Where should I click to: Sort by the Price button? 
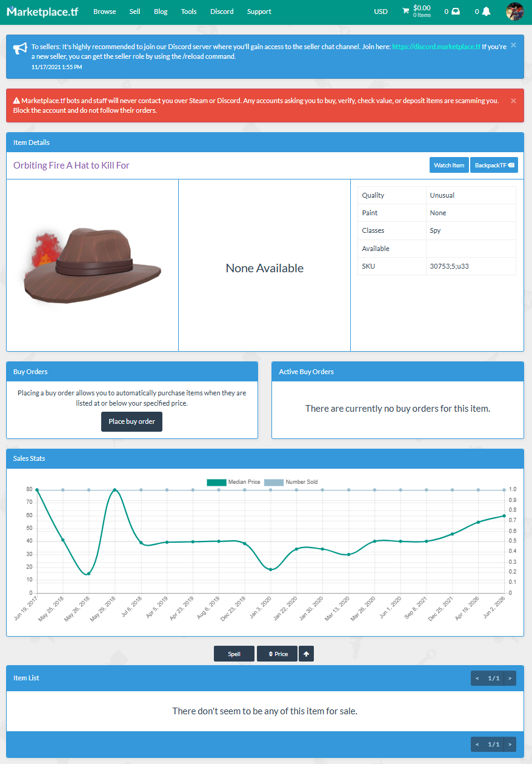click(277, 654)
